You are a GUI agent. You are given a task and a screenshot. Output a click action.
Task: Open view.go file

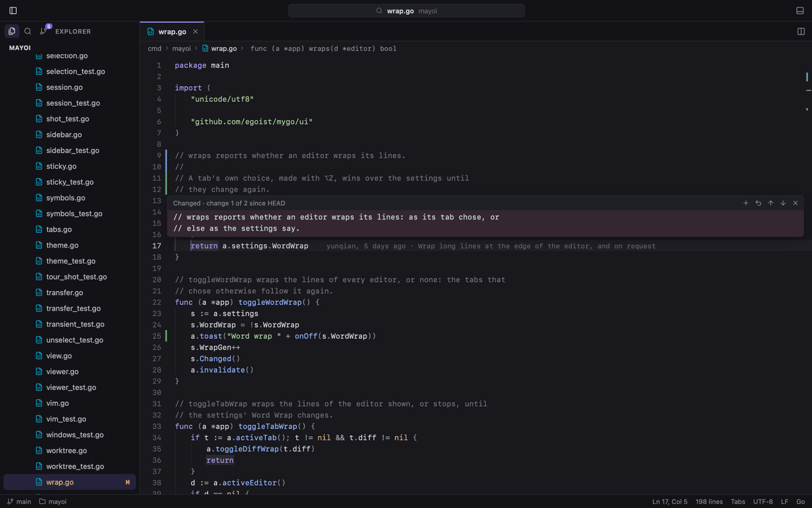coord(70,356)
